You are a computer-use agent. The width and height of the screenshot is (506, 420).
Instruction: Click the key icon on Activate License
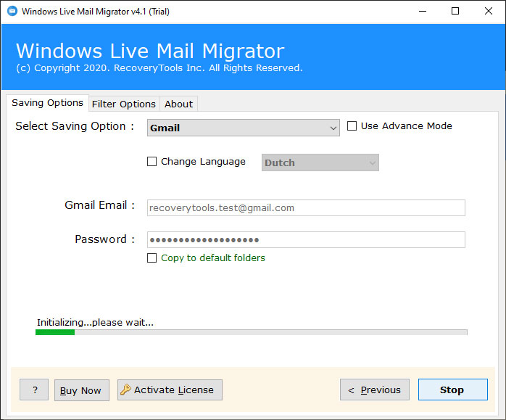pyautogui.click(x=125, y=390)
